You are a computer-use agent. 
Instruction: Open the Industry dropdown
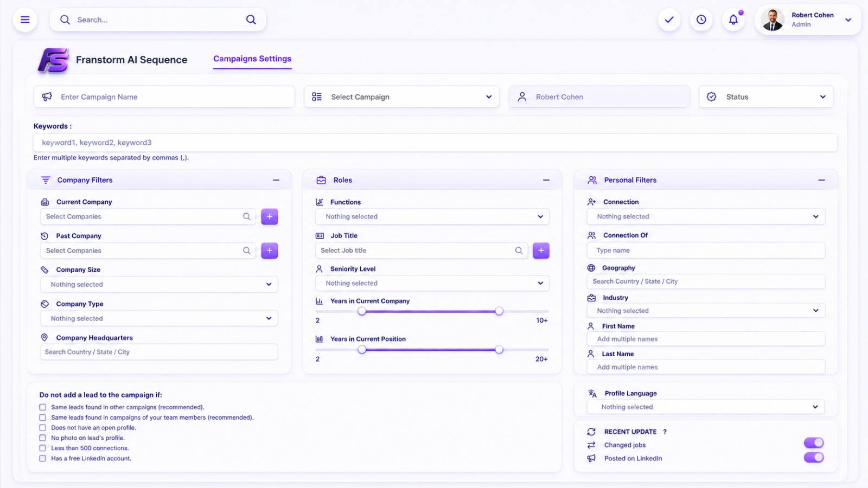[706, 311]
